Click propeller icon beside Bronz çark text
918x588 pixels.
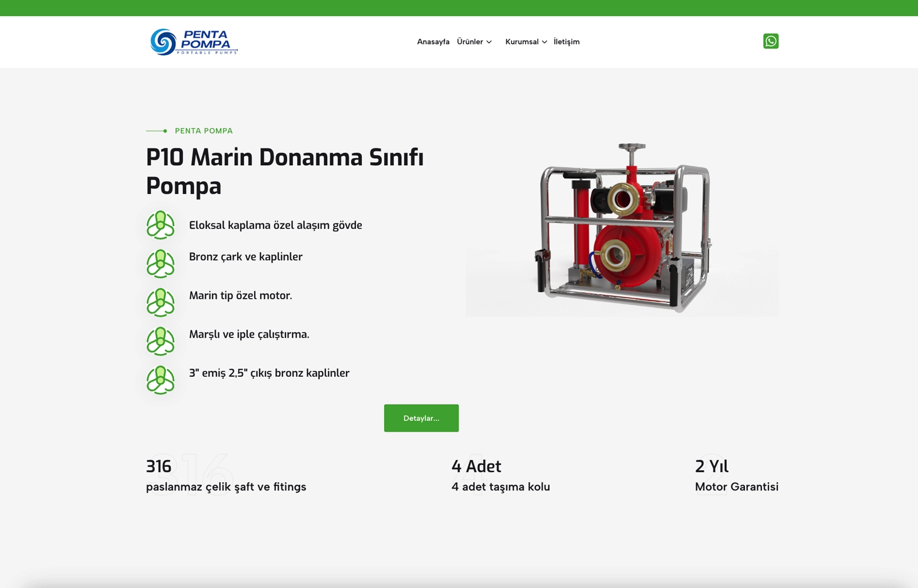pyautogui.click(x=161, y=264)
